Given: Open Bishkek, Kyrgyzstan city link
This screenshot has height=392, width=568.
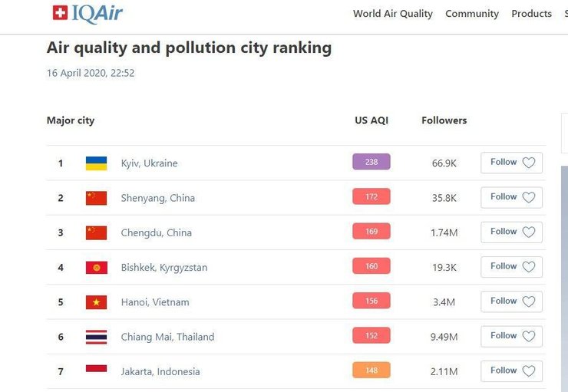Looking at the screenshot, I should (163, 268).
